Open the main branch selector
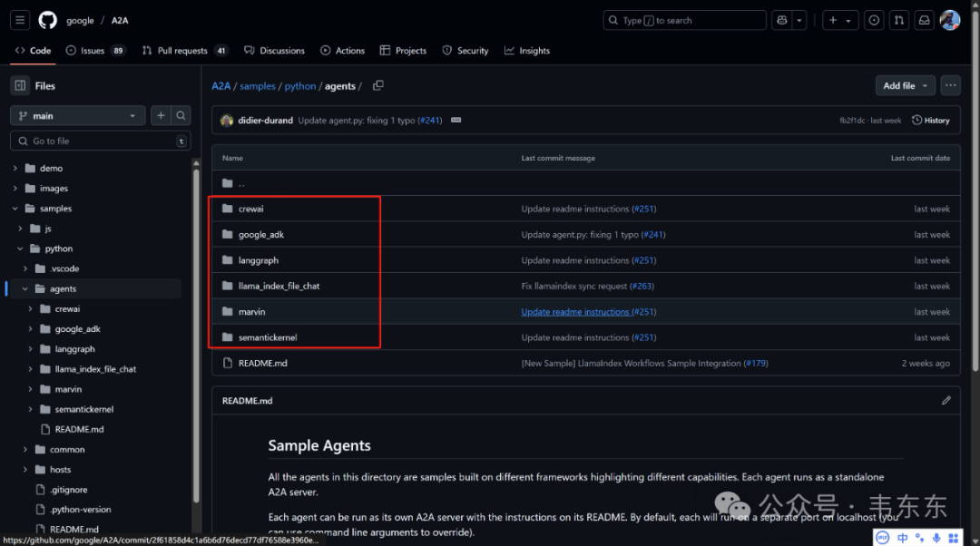This screenshot has width=980, height=546. click(77, 115)
